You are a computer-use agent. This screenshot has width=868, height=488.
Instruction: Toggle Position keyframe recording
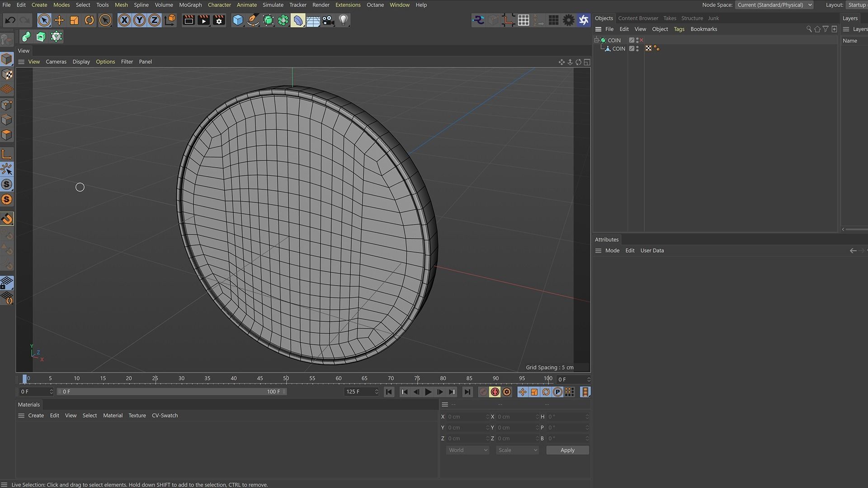pos(523,392)
